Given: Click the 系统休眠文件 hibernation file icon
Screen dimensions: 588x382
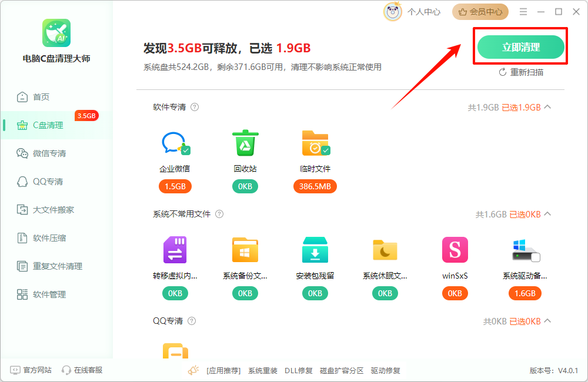Looking at the screenshot, I should [385, 249].
